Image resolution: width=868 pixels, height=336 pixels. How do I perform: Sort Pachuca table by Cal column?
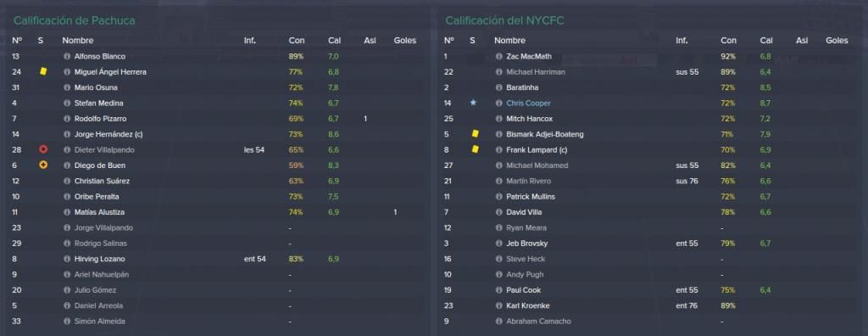coord(334,41)
